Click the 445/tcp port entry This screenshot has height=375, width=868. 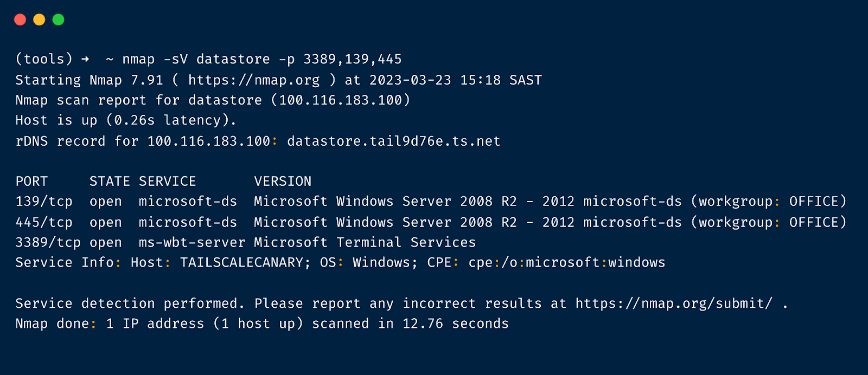(44, 222)
